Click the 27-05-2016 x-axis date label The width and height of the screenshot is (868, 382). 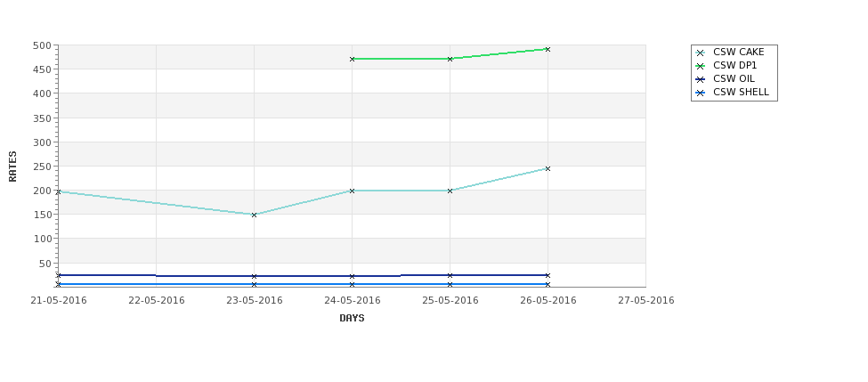click(646, 301)
